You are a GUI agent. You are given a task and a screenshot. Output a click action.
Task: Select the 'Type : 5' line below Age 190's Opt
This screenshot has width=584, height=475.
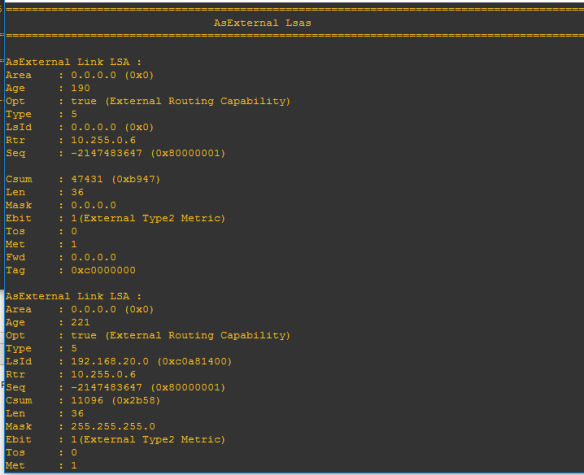click(41, 114)
